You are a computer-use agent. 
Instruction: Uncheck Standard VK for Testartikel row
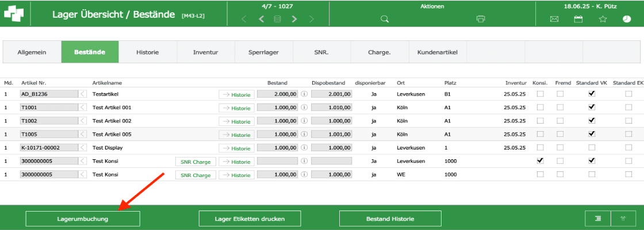(x=592, y=94)
